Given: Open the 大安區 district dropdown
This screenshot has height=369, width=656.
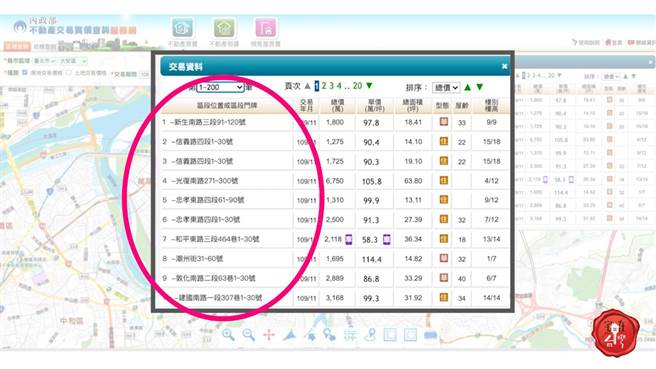Looking at the screenshot, I should (73, 61).
